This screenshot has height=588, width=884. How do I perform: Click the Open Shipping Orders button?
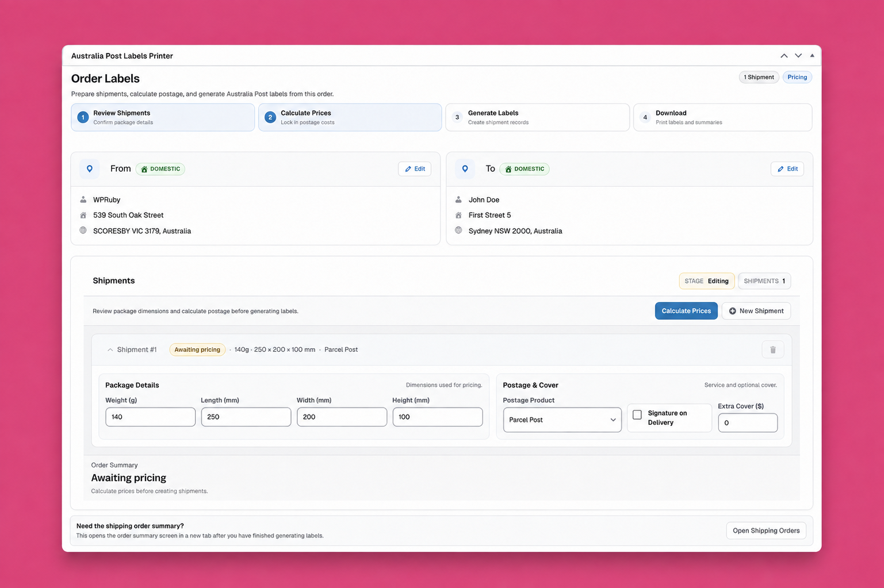[x=766, y=531]
